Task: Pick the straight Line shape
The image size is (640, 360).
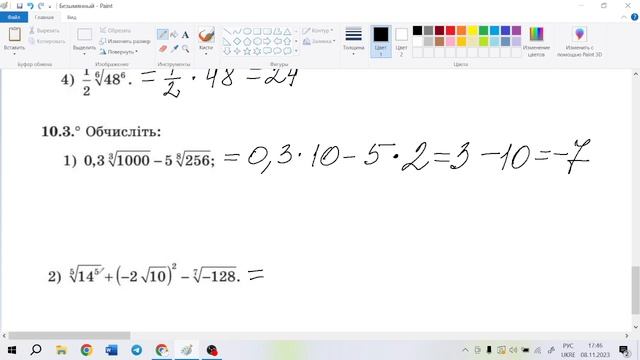Action: pyautogui.click(x=227, y=31)
